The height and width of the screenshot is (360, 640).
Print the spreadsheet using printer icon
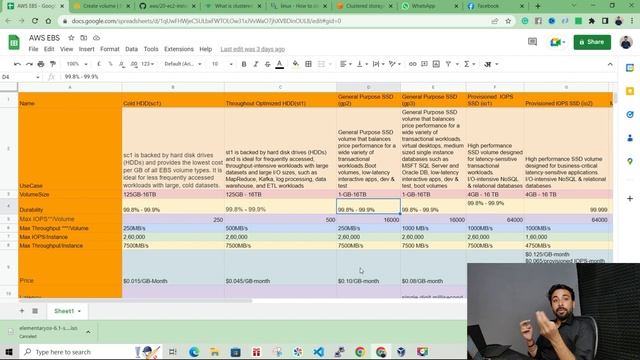[41, 64]
